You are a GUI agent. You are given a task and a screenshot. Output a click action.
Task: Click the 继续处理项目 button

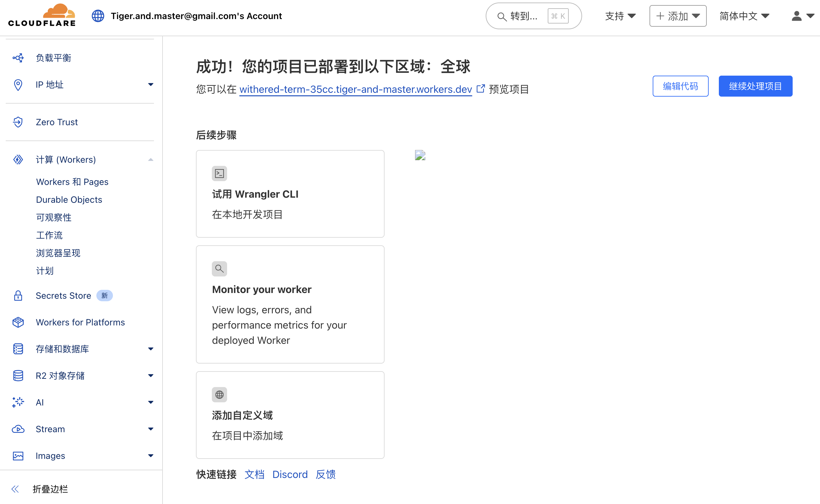point(755,86)
